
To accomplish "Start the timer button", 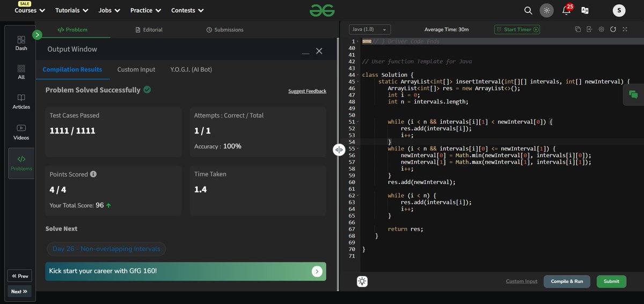I will 517,29.
